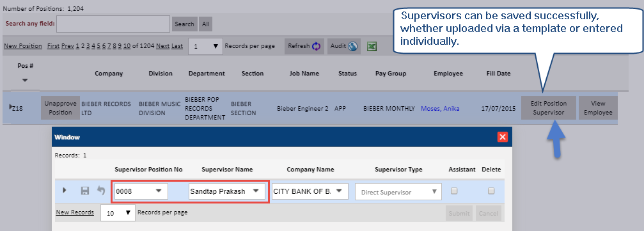Click the Edit Position Supervisor button
644x231 pixels.
pyautogui.click(x=548, y=108)
